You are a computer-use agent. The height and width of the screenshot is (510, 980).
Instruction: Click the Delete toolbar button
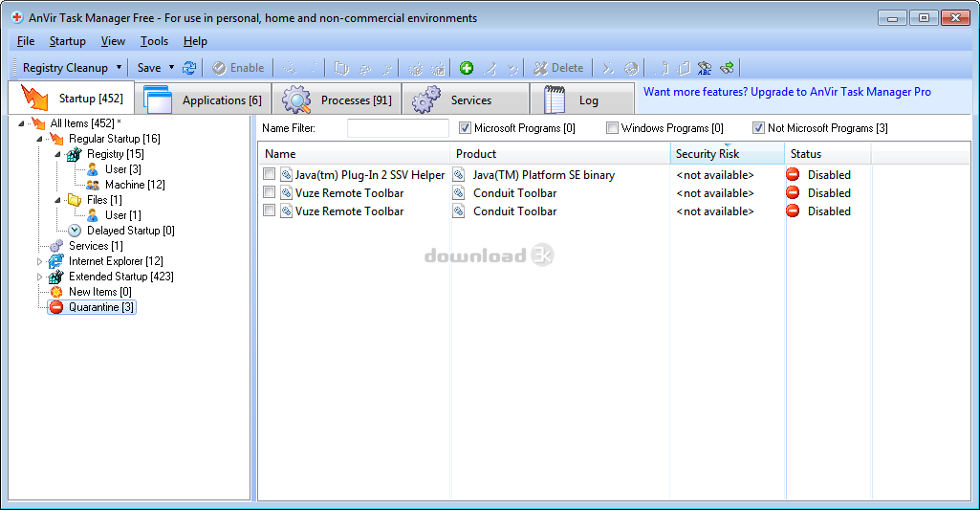558,68
